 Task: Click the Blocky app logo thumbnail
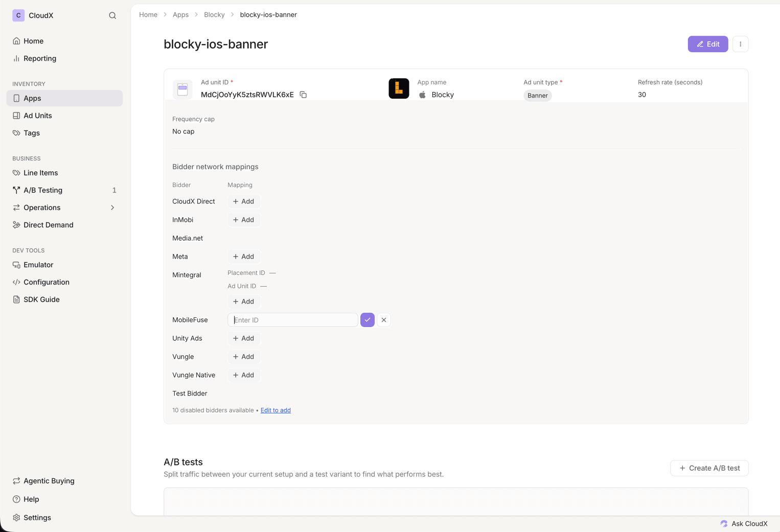tap(399, 88)
